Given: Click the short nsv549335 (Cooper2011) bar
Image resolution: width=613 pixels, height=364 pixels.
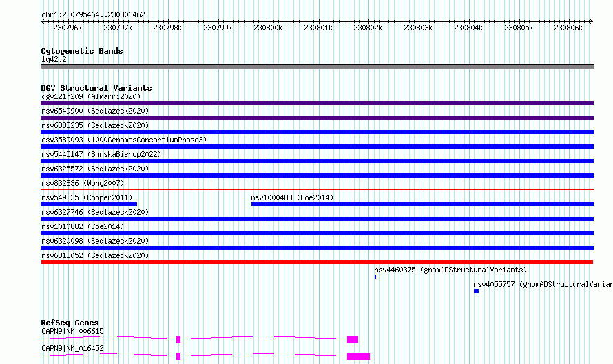Looking at the screenshot, I should 89,204.
